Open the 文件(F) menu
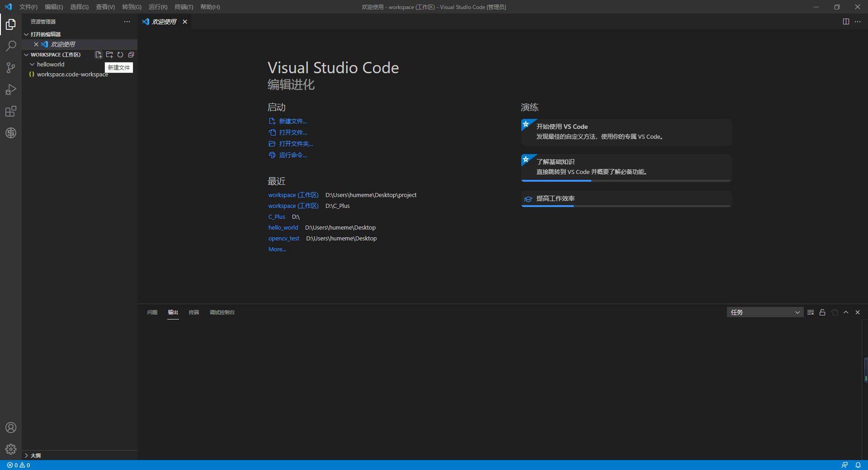868x470 pixels. point(28,7)
